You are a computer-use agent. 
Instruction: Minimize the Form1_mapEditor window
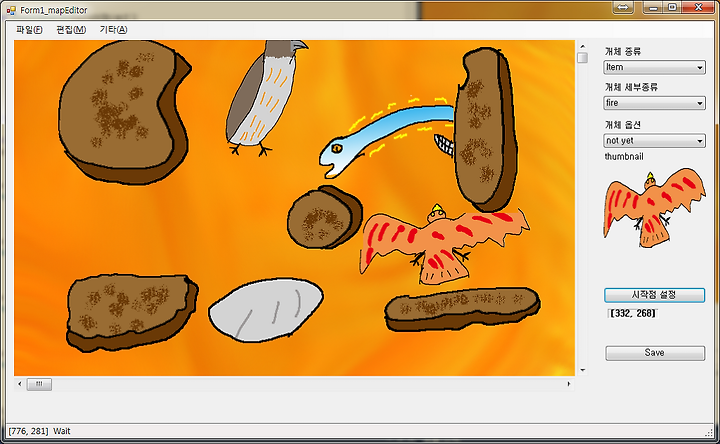(x=653, y=7)
